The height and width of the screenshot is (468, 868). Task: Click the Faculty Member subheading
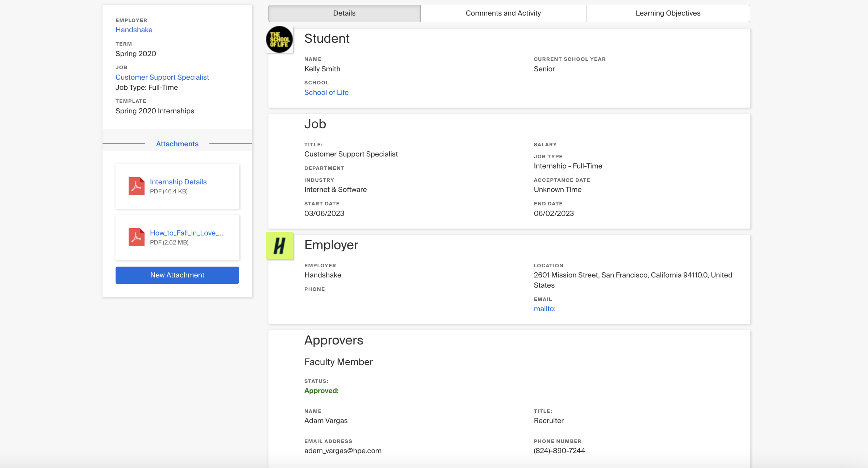click(x=338, y=362)
